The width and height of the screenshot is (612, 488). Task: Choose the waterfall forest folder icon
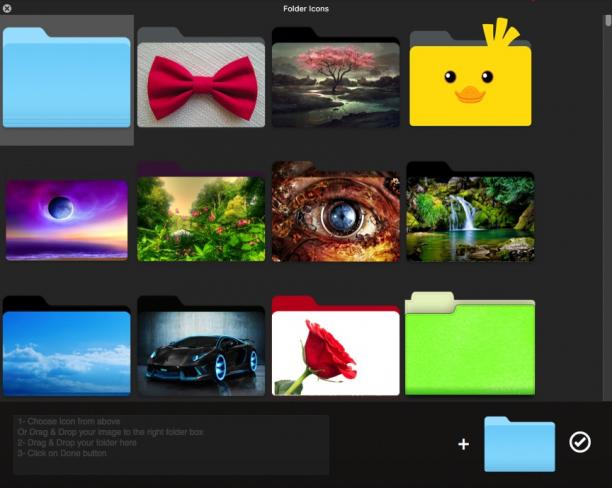(470, 212)
